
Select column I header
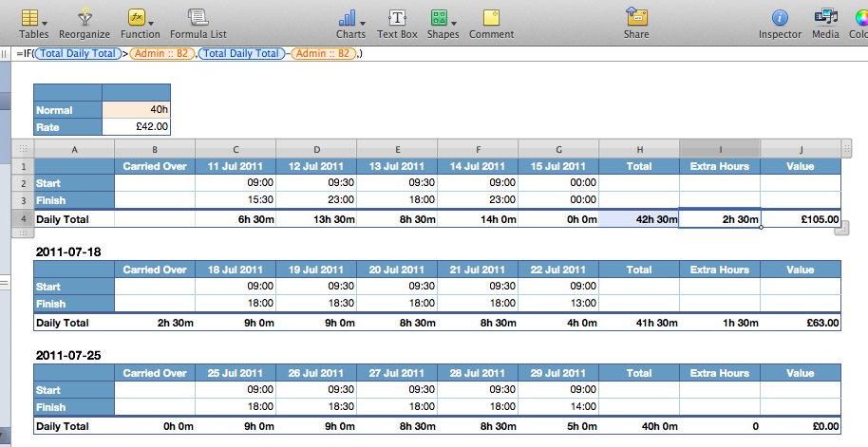point(720,149)
